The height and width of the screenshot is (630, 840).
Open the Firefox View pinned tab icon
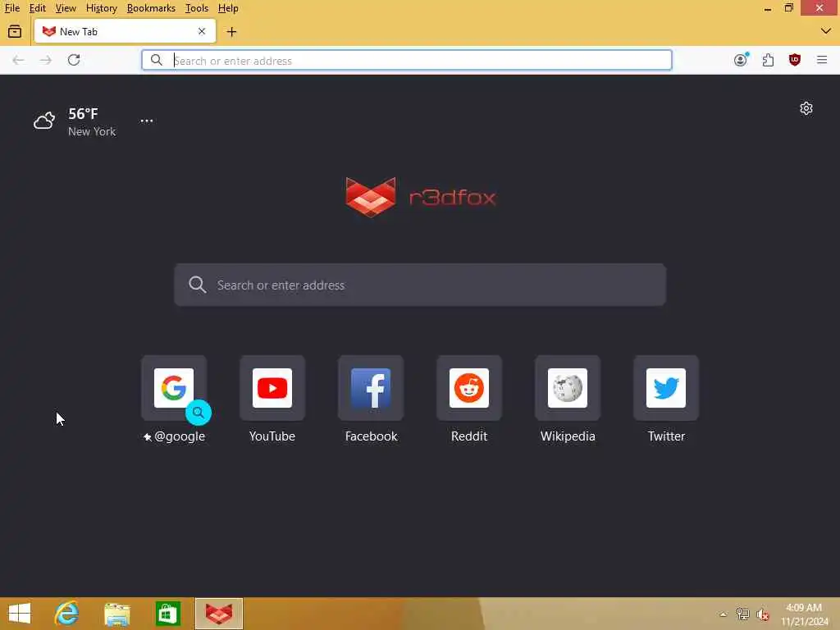click(x=15, y=32)
